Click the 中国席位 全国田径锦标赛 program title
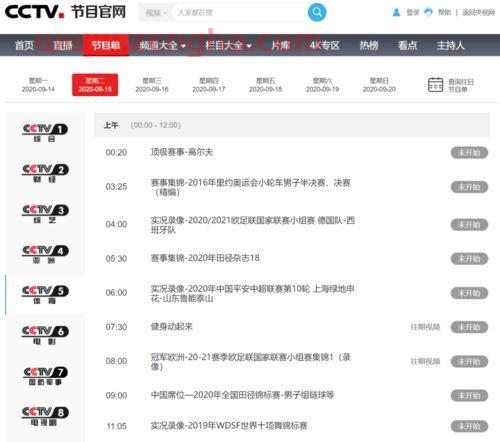This screenshot has height=442, width=500. point(242,395)
